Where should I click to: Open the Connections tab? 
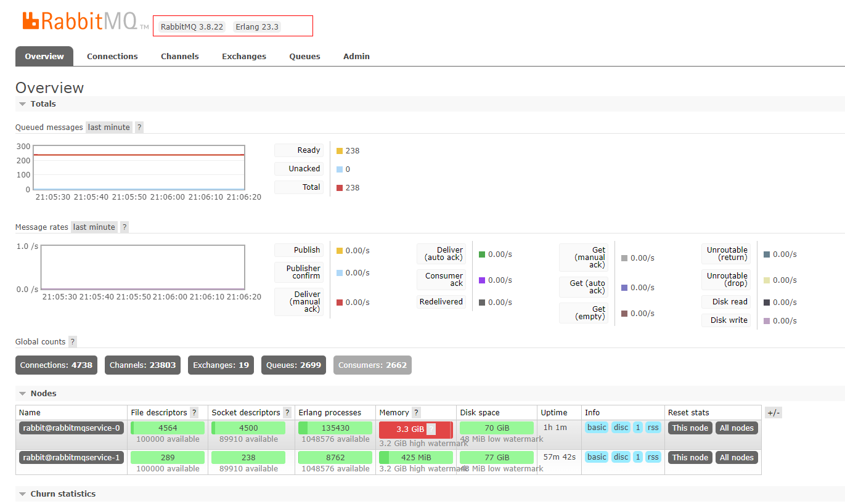[112, 56]
